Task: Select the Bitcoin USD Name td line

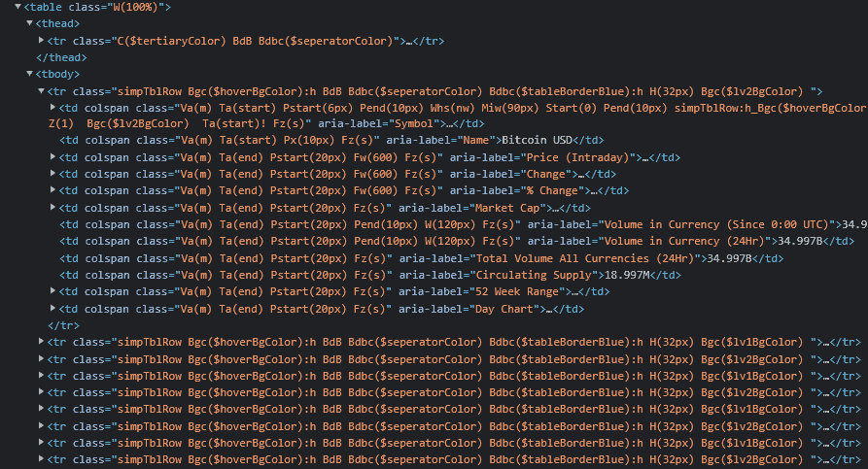Action: tap(331, 141)
